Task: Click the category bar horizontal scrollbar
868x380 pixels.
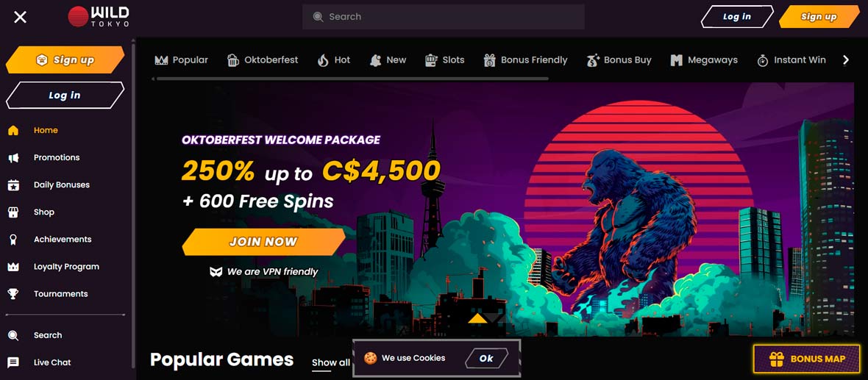Action: coord(352,79)
